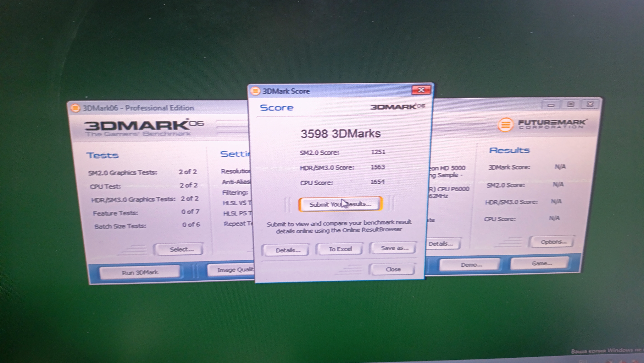Click 'Score' heading in the dialog
644x363 pixels.
(x=276, y=108)
